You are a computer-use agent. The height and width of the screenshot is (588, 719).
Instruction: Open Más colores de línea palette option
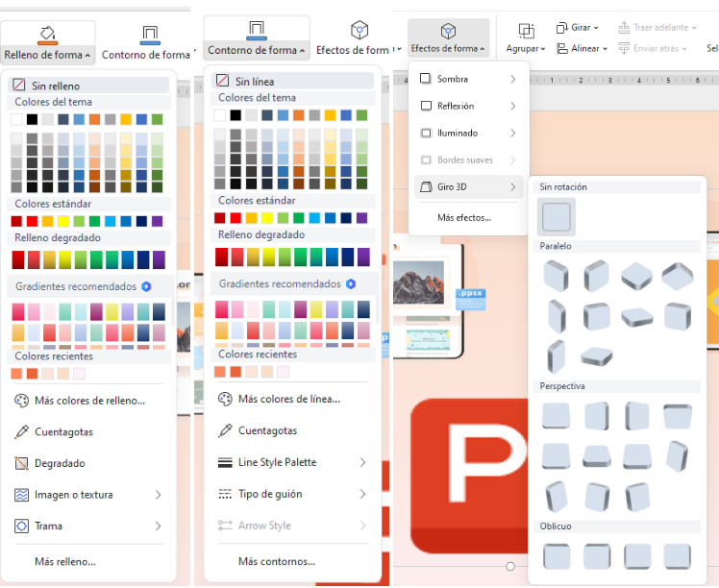point(288,399)
